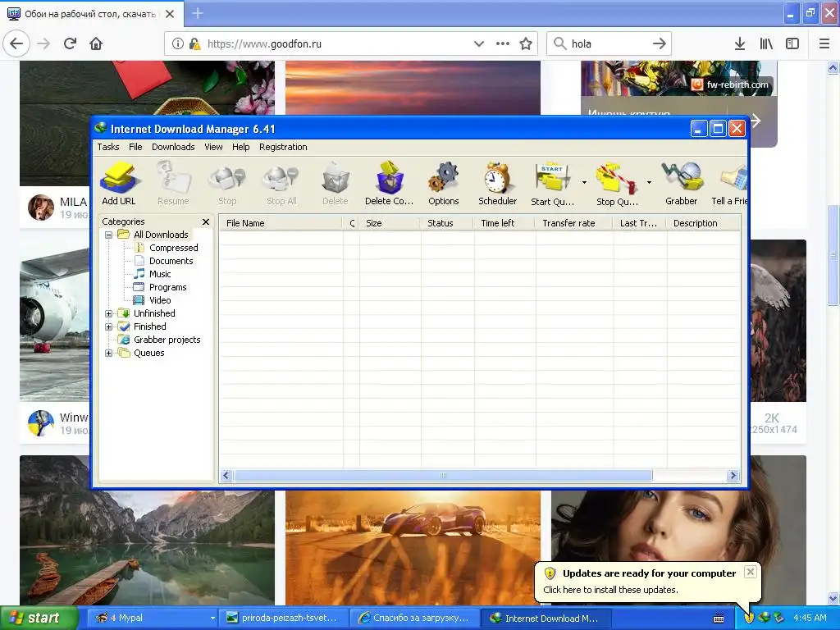Screen dimensions: 840x630
Task: Click the browser back button
Action: pos(16,44)
